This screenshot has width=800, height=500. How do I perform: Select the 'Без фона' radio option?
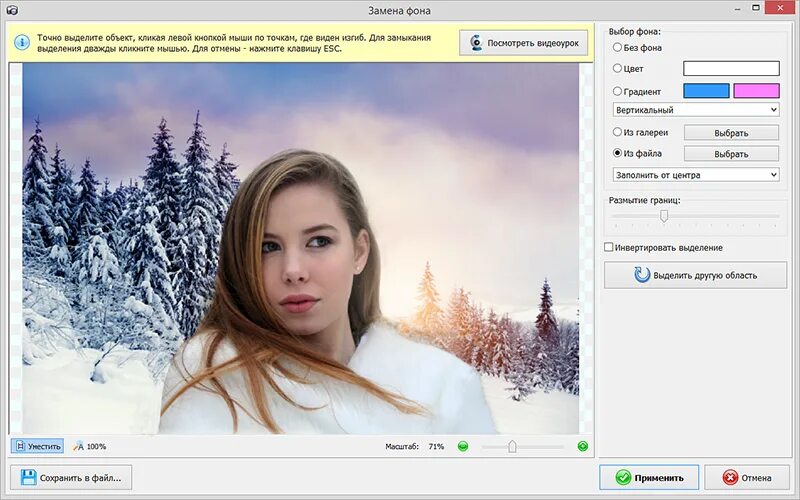pyautogui.click(x=617, y=47)
